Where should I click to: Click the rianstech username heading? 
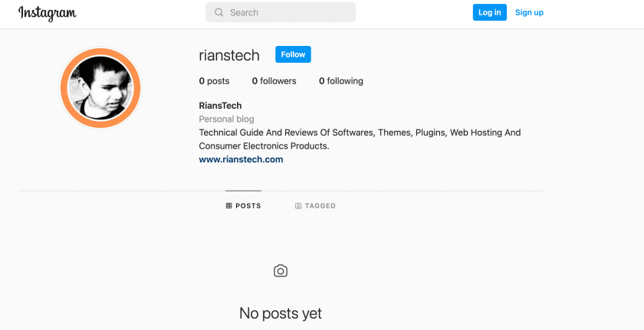tap(229, 55)
